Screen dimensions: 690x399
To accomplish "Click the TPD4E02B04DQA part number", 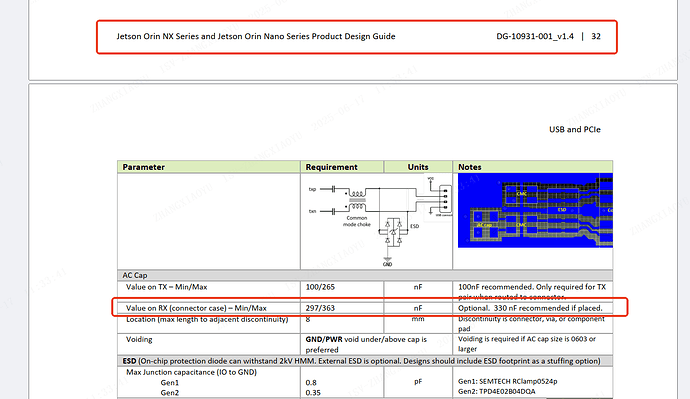I will point(507,391).
